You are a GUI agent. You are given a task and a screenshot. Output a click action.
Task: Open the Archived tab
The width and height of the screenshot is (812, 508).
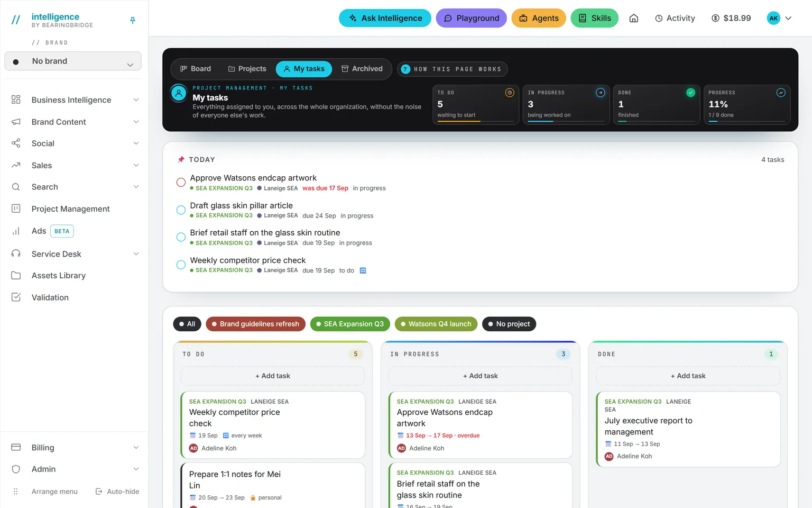362,69
